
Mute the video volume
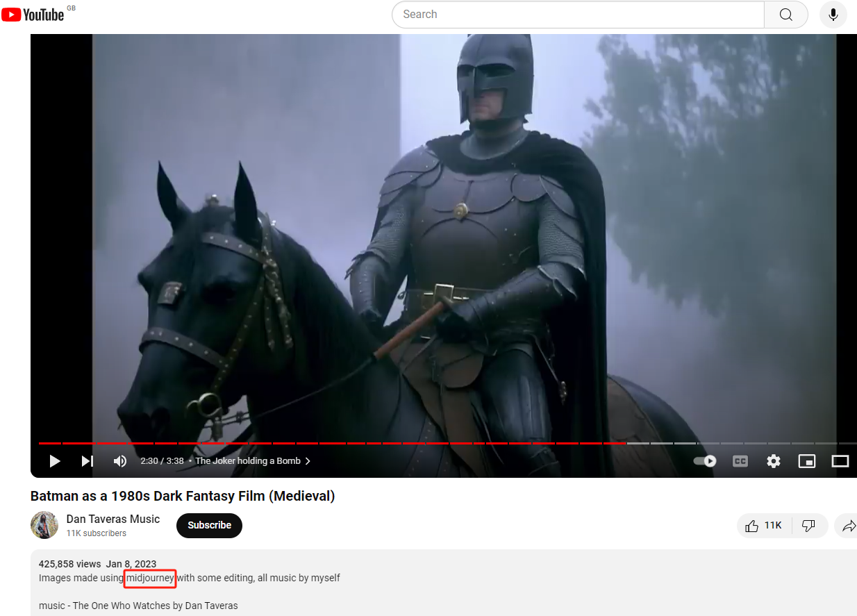point(120,461)
